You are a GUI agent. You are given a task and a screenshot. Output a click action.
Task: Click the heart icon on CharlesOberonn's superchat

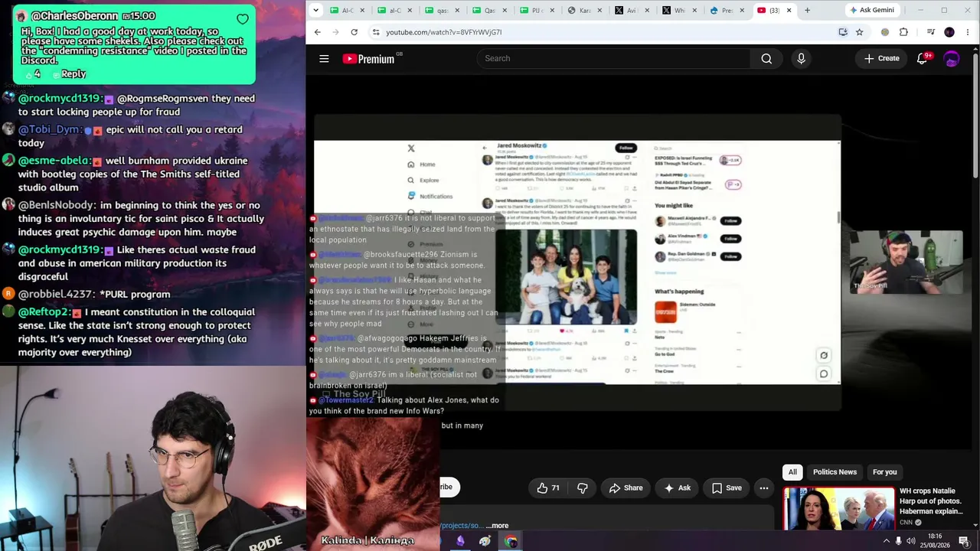[243, 18]
